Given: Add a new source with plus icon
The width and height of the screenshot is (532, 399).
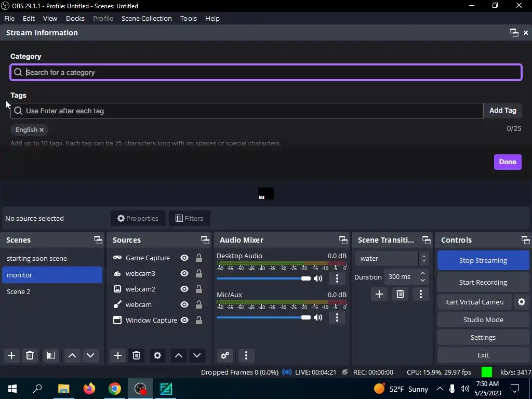Looking at the screenshot, I should click(118, 355).
